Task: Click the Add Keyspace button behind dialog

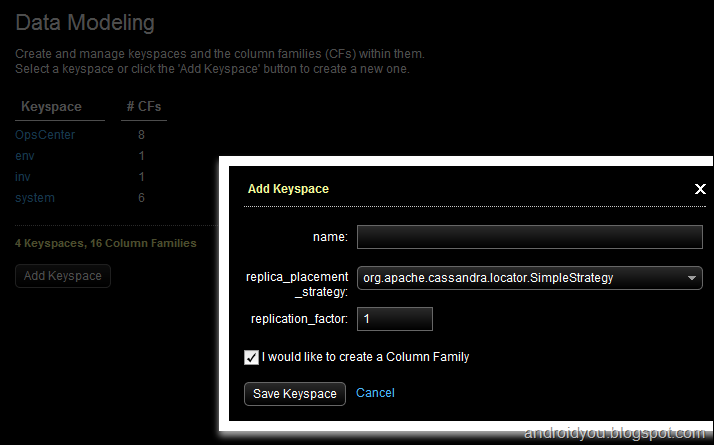Action: click(63, 276)
